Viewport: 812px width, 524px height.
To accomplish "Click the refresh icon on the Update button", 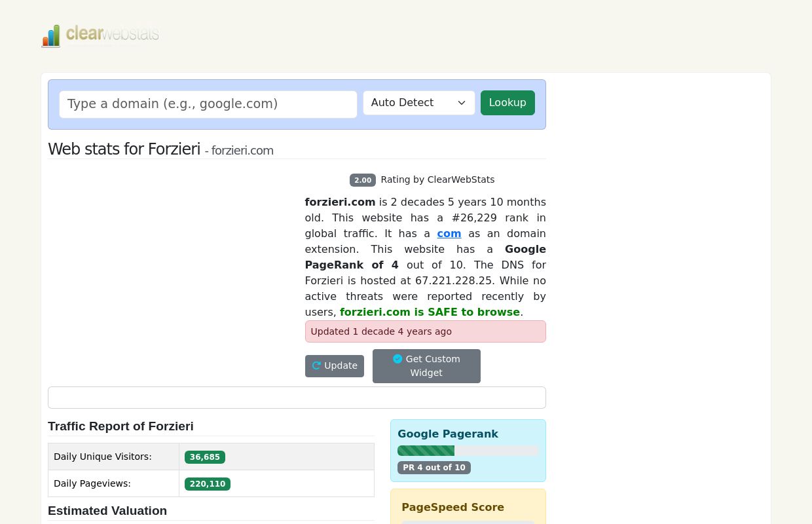I will 317,365.
